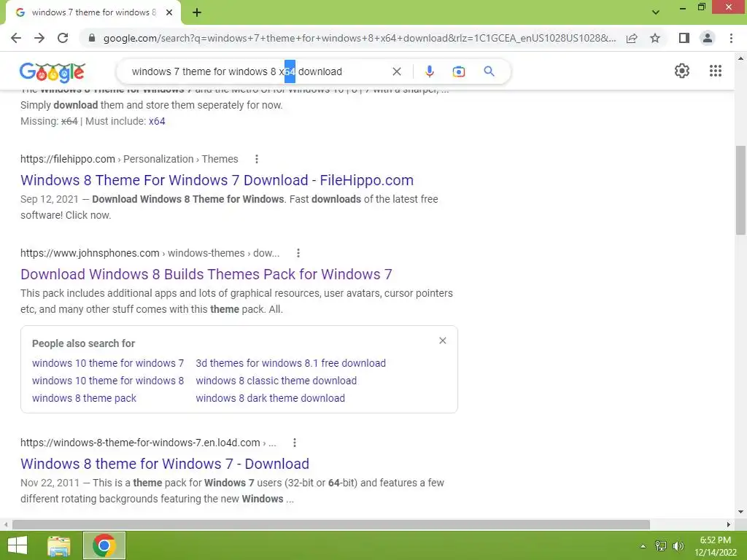The image size is (747, 560).
Task: Reload the Google search page
Action: point(63,38)
